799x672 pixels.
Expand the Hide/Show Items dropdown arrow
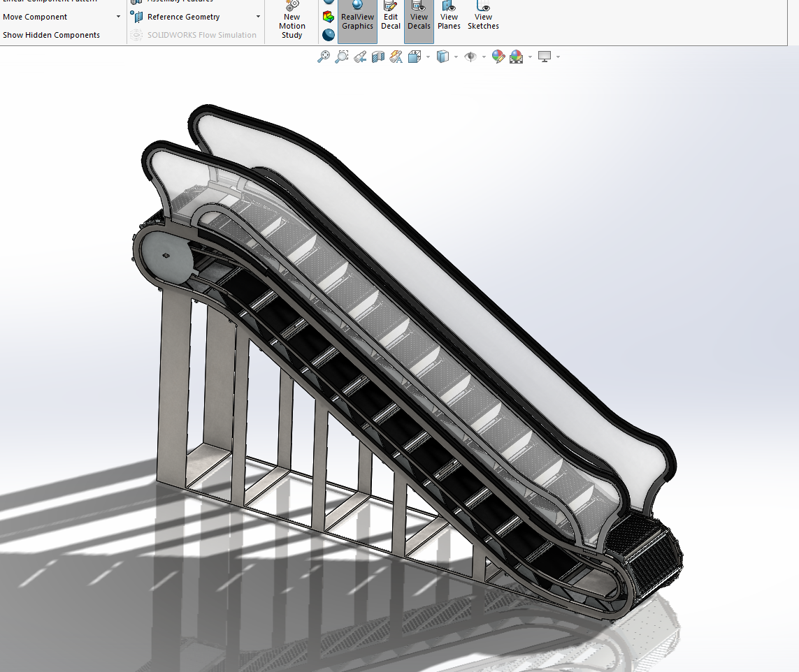[x=484, y=57]
